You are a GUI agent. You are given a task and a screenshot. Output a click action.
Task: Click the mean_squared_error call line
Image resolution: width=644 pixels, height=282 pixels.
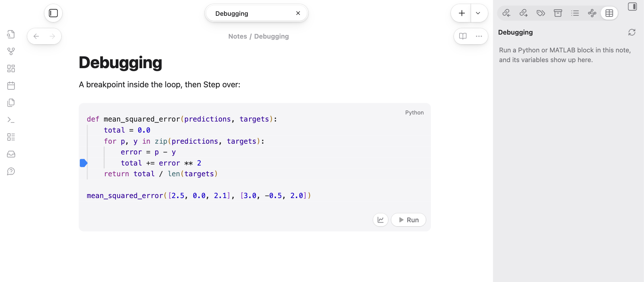click(x=199, y=196)
